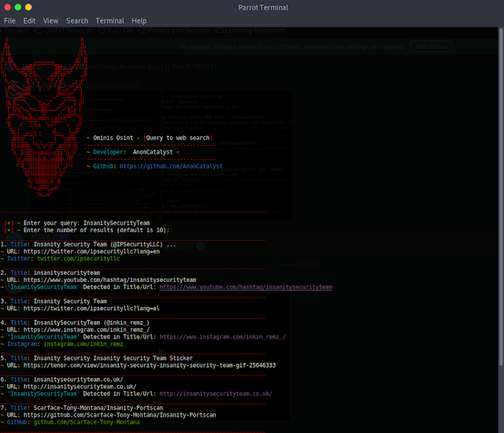The width and height of the screenshot is (504, 433).
Task: Click the Insanity-Portscan GitHub URL line
Action: [120, 415]
